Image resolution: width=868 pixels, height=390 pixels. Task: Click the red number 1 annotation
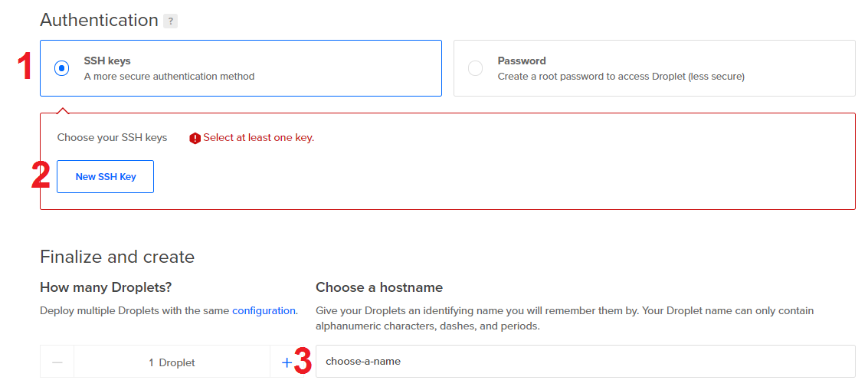[25, 67]
